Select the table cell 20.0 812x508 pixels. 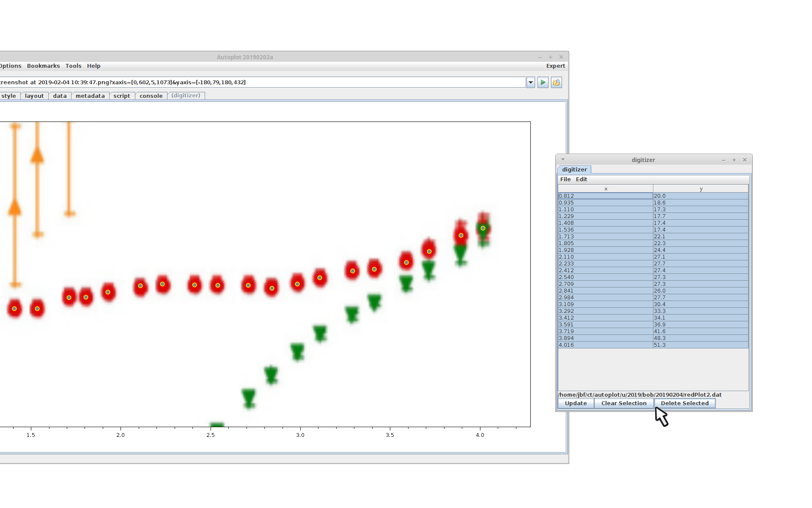701,196
